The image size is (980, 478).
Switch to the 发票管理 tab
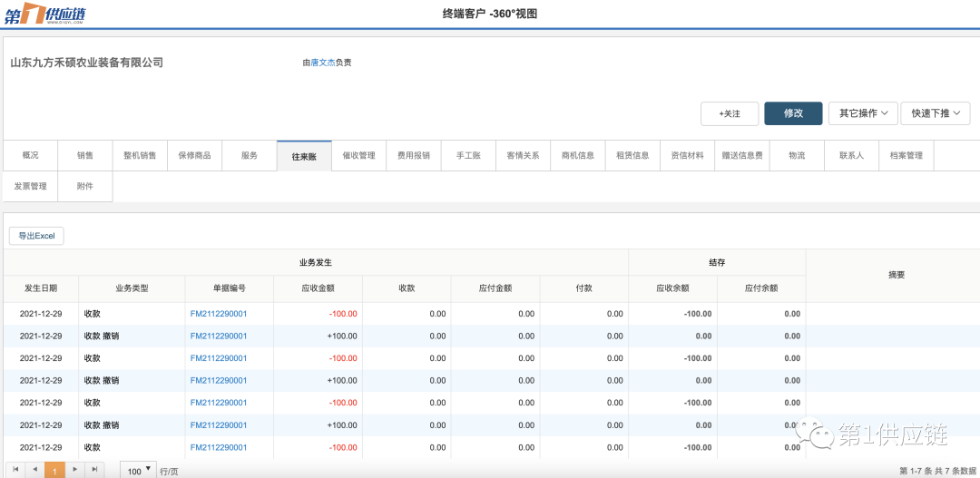(x=31, y=186)
